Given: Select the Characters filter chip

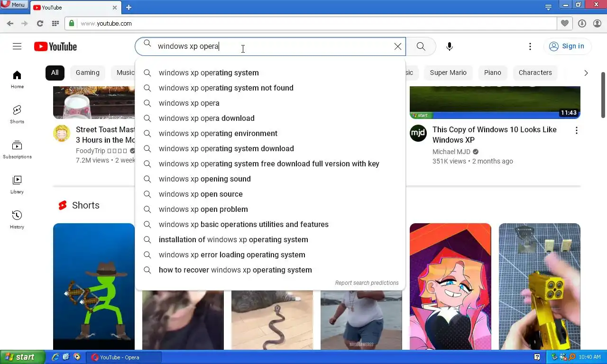Looking at the screenshot, I should coord(535,73).
